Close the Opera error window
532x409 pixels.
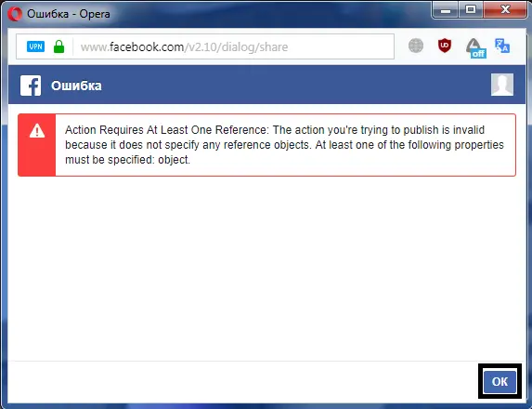(505, 10)
